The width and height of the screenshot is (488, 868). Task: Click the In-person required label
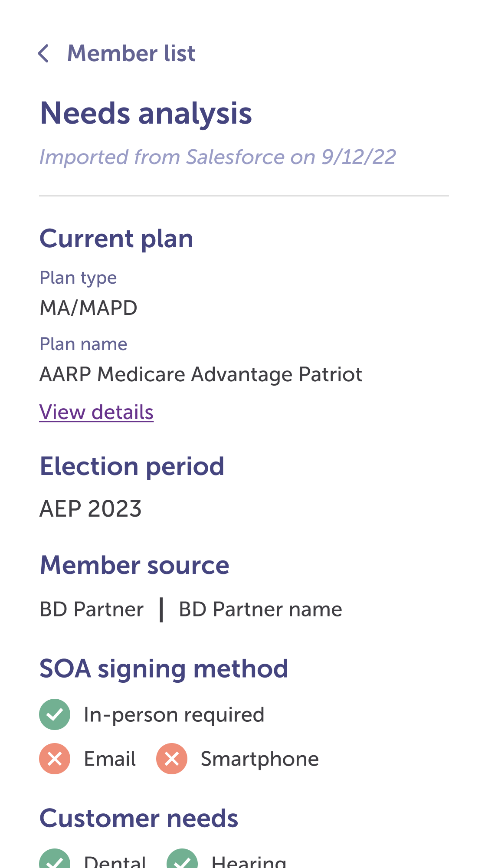(x=174, y=715)
